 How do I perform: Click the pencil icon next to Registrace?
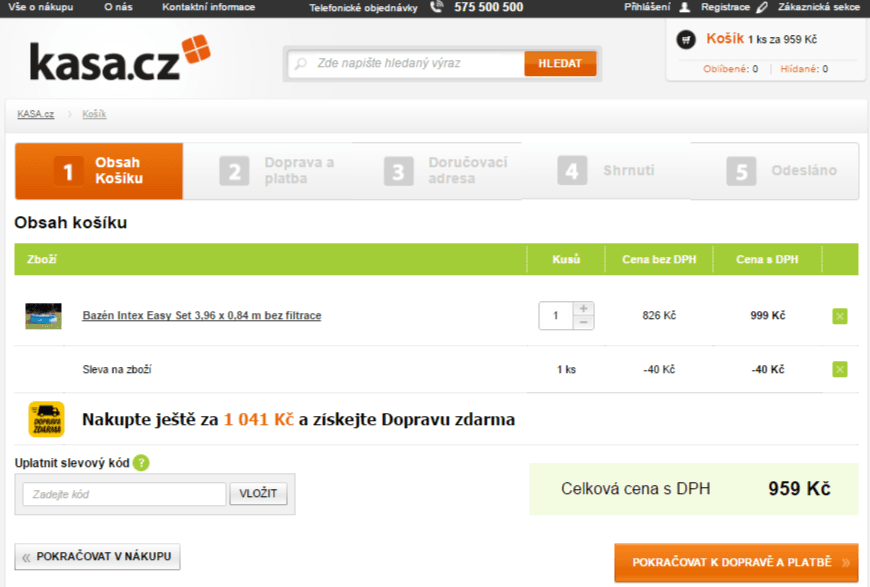pos(762,7)
